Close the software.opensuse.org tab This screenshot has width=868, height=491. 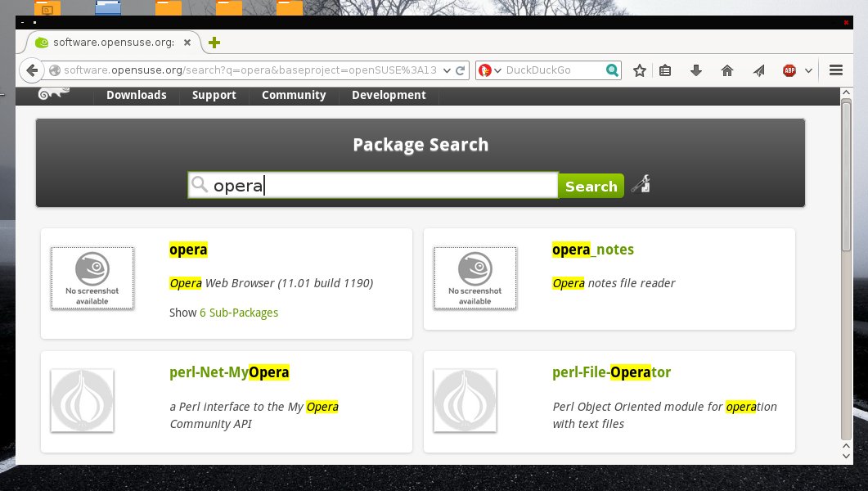[x=187, y=42]
